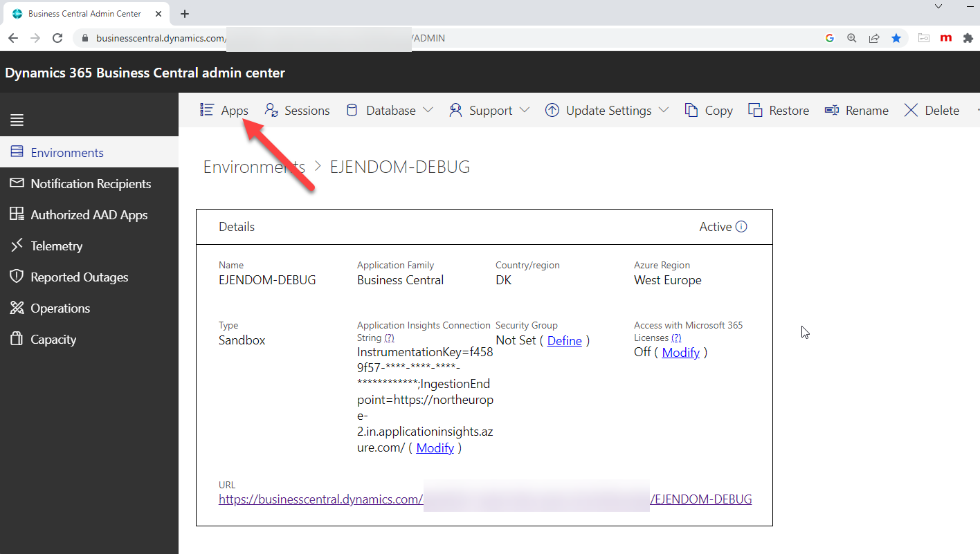This screenshot has height=554, width=980.
Task: Click the Business Central application family value
Action: click(x=401, y=280)
